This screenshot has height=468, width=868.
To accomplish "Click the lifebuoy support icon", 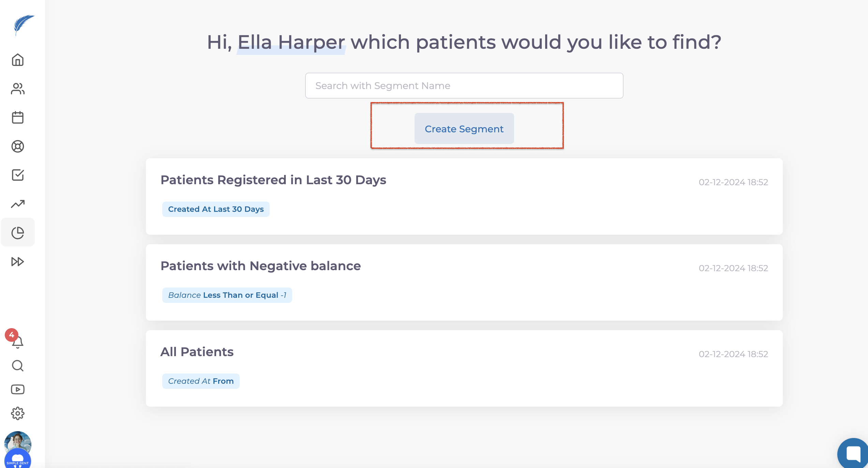I will [18, 146].
